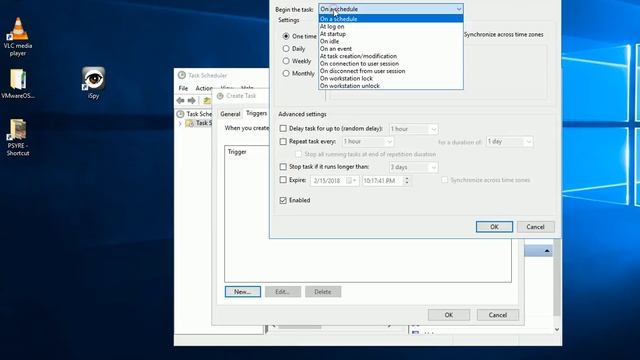Click OK in New Trigger dialog
The width and height of the screenshot is (640, 360).
coord(494,227)
